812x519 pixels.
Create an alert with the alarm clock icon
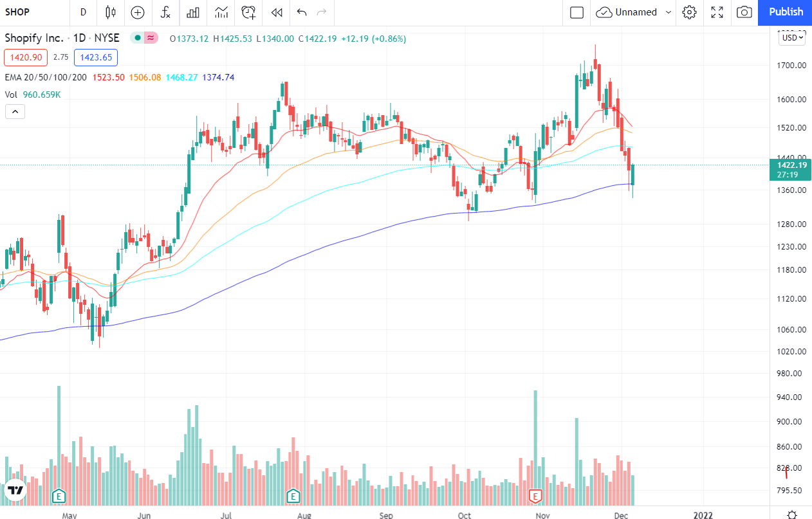click(x=248, y=12)
